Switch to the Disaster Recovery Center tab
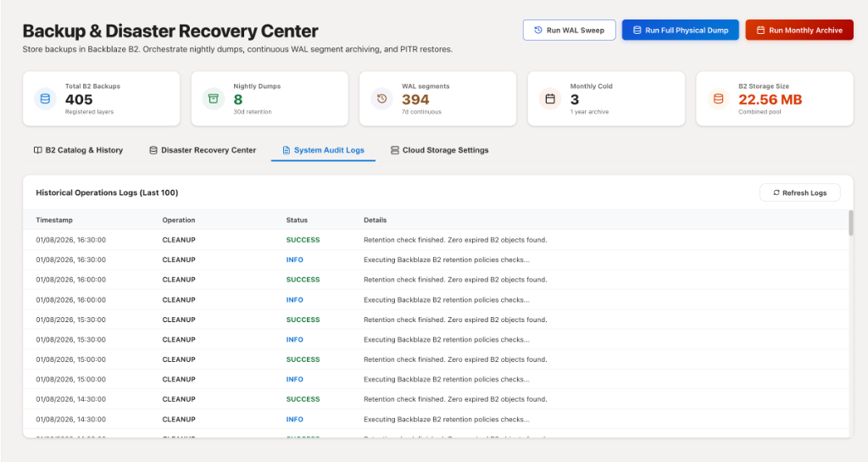868x462 pixels. pos(203,150)
